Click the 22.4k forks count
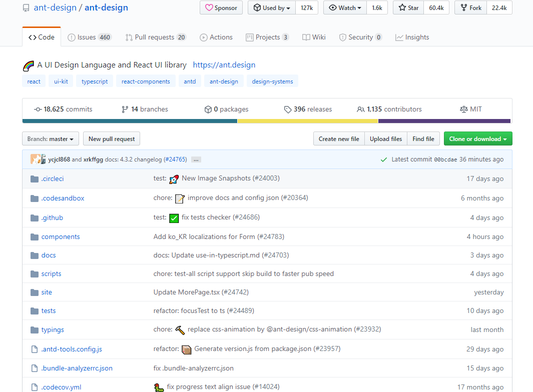The image size is (533, 392). tap(499, 8)
